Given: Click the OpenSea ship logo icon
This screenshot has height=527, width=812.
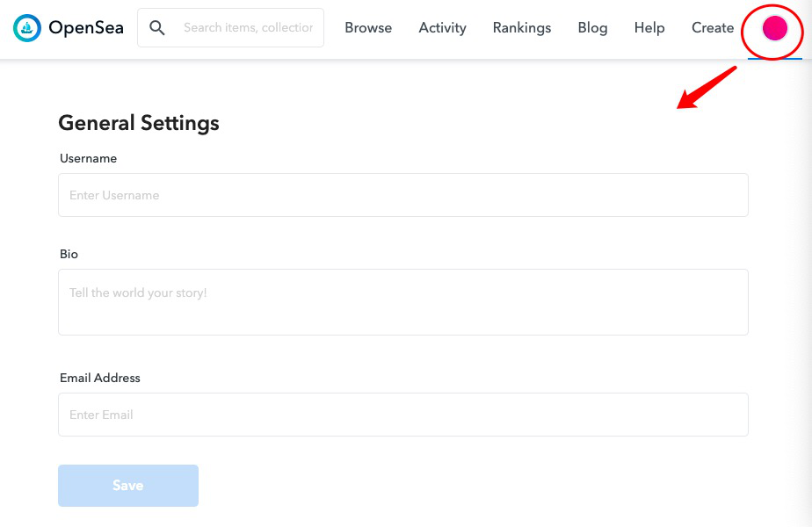Looking at the screenshot, I should (28, 28).
